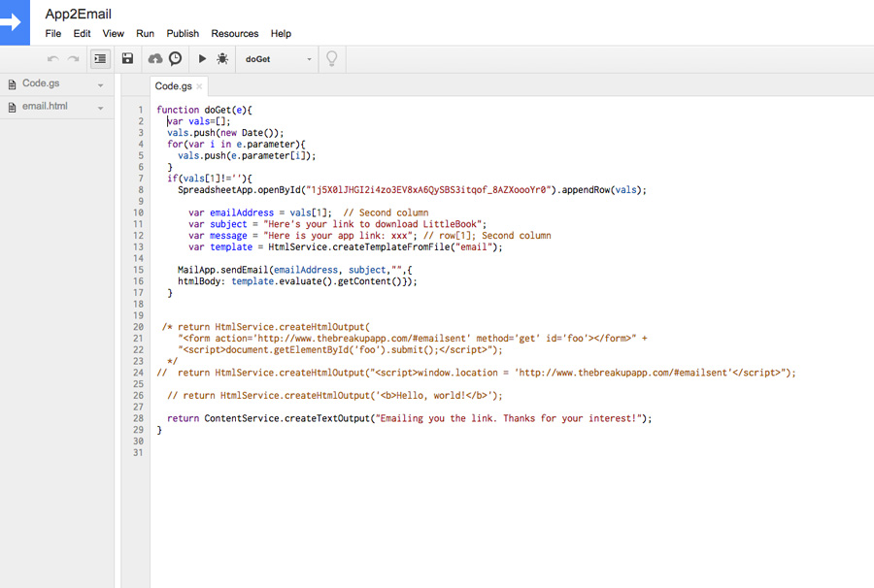
Task: Redo the last edit
Action: point(73,58)
